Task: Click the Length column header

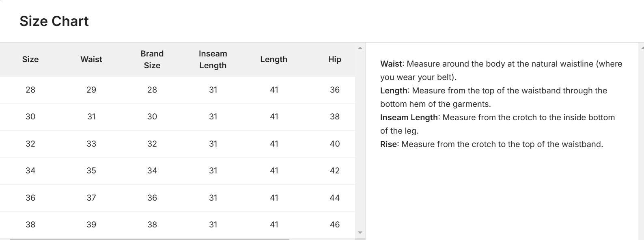Action: [274, 59]
